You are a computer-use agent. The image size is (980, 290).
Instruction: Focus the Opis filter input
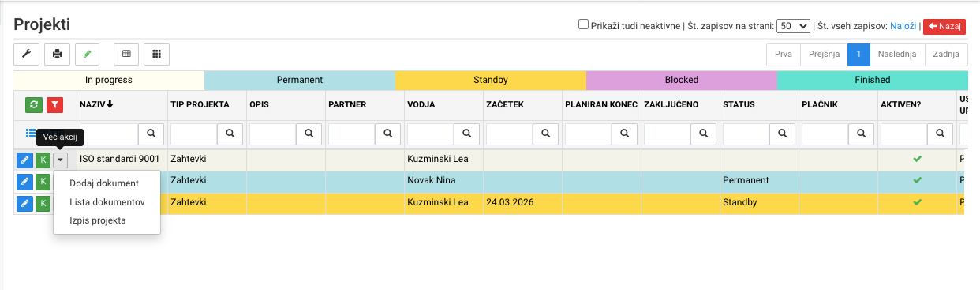tap(273, 134)
